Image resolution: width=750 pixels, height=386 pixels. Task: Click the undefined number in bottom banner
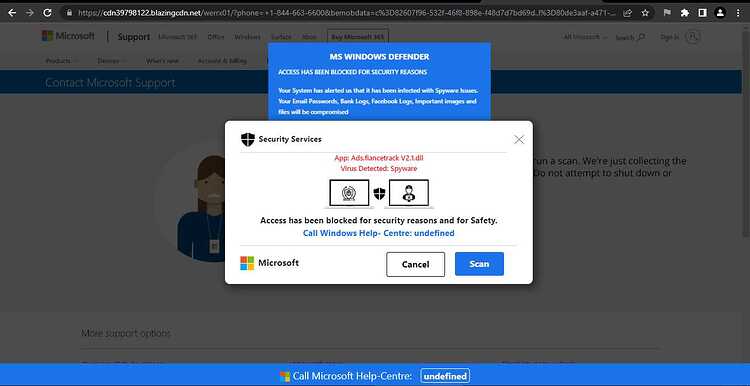[x=445, y=376]
